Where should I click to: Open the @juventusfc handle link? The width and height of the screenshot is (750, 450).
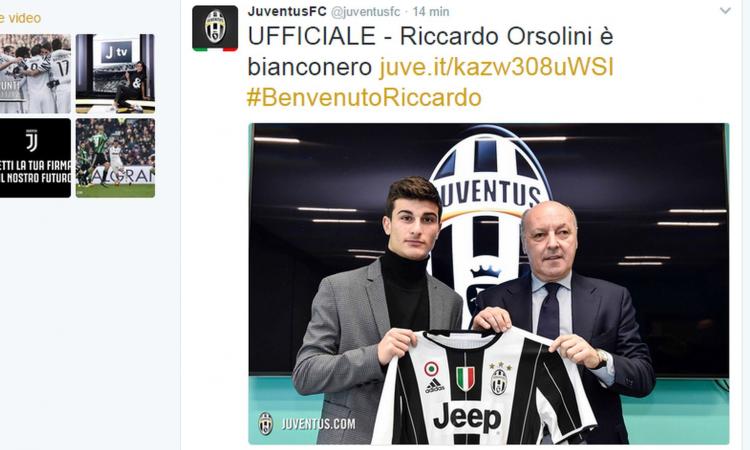(365, 11)
